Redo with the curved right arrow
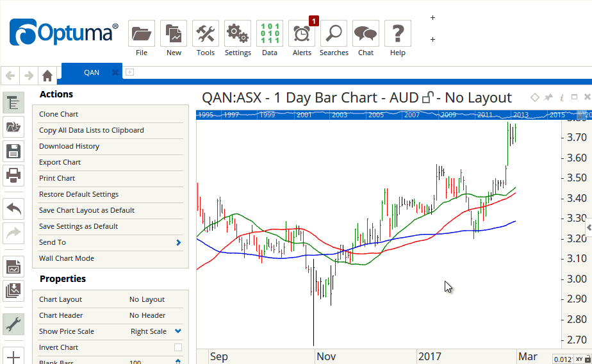 tap(13, 233)
